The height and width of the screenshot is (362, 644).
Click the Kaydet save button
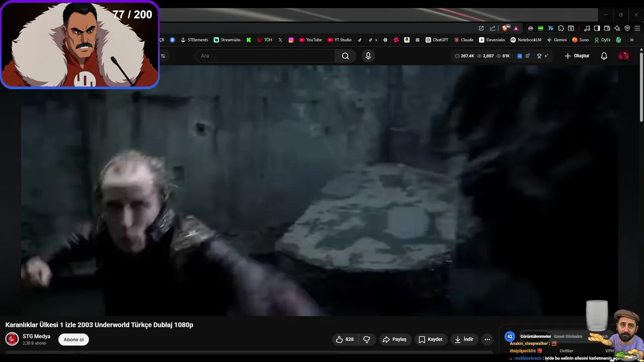click(431, 339)
